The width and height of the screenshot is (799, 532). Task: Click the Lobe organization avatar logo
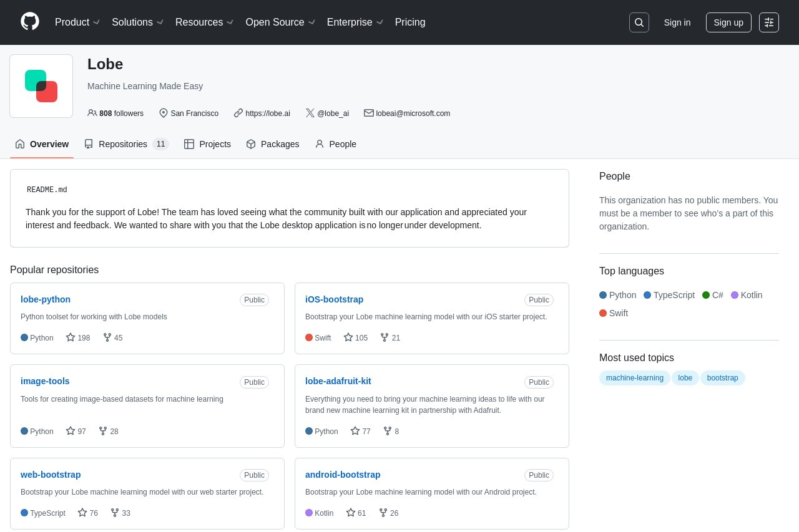tap(41, 86)
